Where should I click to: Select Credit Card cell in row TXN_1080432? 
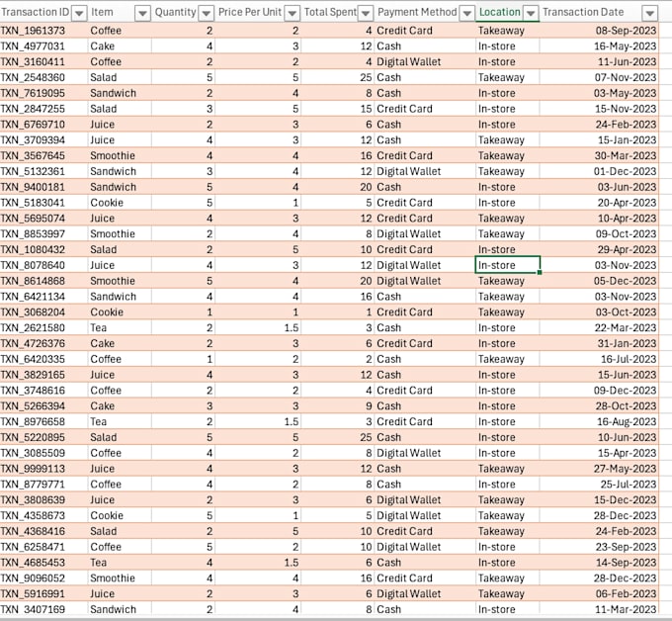pyautogui.click(x=425, y=249)
